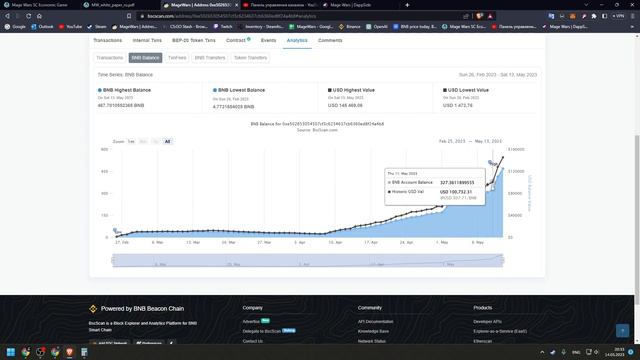Click the navigator right handle
Screen dimensions: 640x360
(503, 260)
